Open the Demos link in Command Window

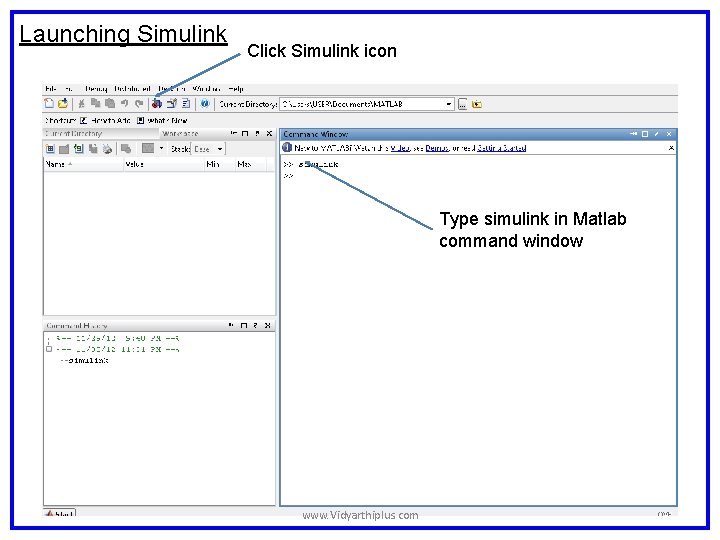[x=437, y=148]
